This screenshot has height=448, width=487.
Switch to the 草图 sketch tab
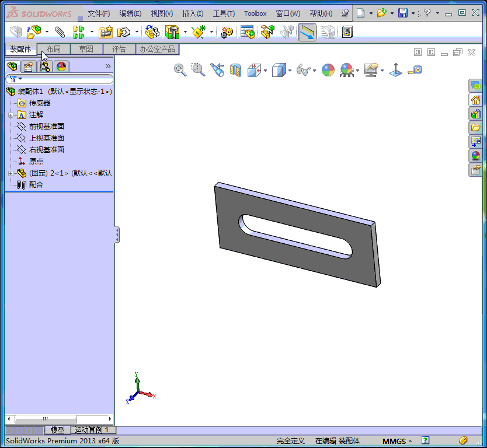coord(86,49)
